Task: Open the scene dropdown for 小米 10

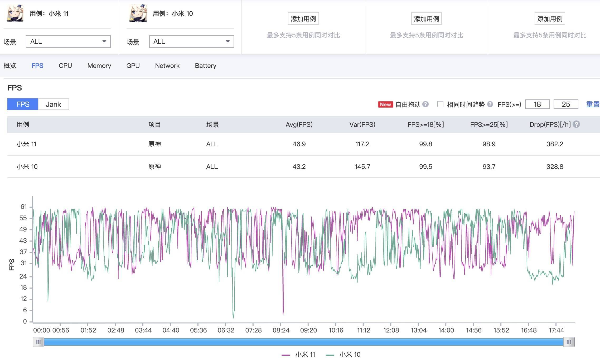Action: click(x=191, y=41)
